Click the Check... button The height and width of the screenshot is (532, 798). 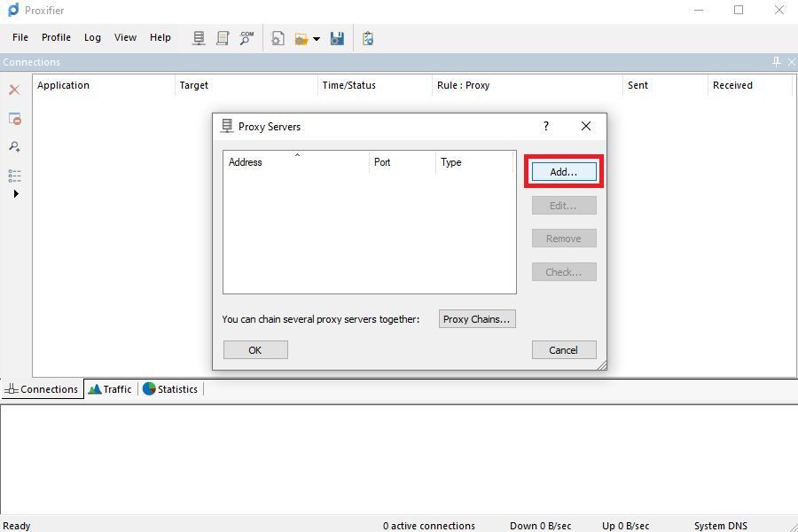(x=564, y=272)
